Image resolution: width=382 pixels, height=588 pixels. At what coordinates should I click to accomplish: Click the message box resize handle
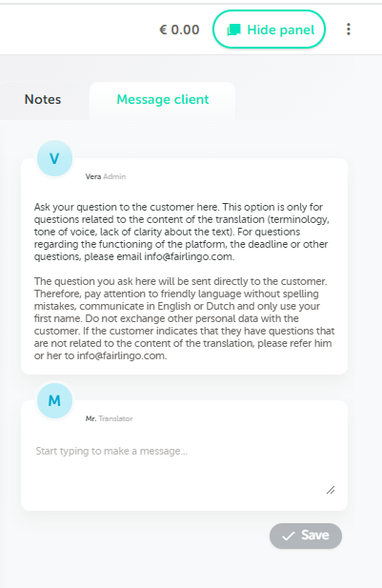click(x=331, y=490)
